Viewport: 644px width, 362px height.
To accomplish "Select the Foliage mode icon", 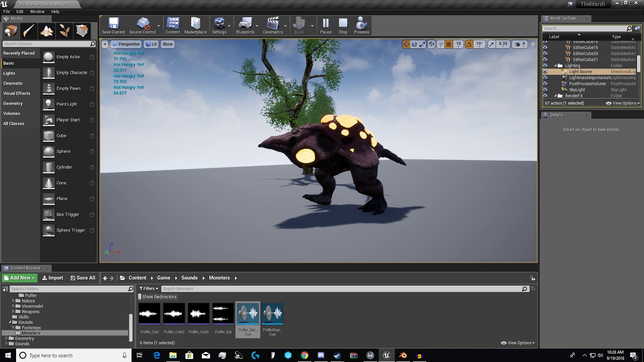I will [x=64, y=31].
